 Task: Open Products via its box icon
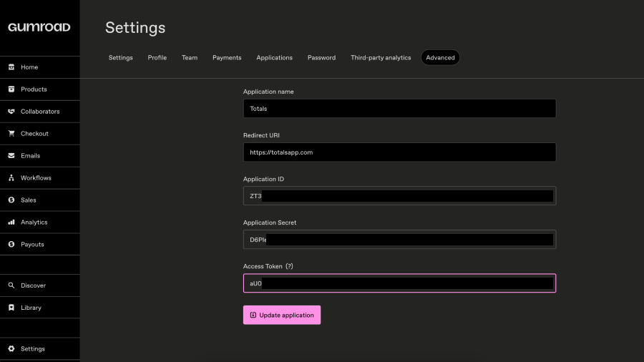(11, 89)
